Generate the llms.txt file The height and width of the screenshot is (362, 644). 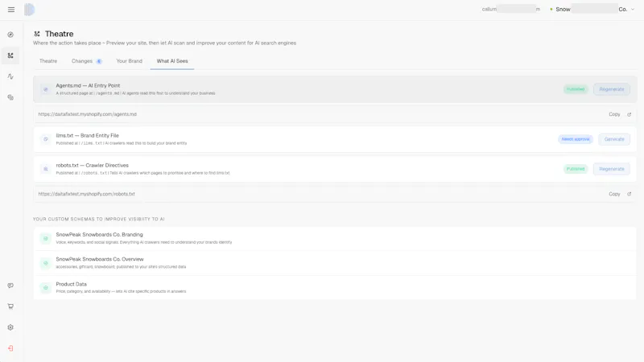614,139
